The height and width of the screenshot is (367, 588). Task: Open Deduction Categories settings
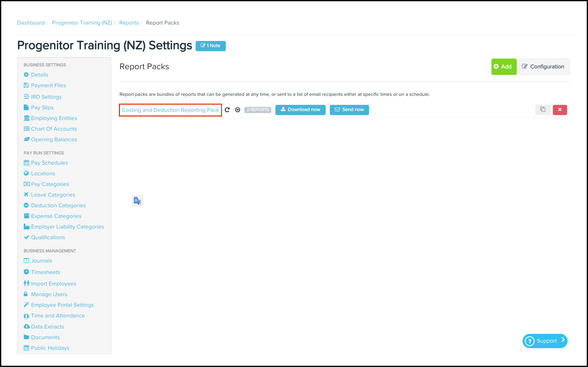58,206
